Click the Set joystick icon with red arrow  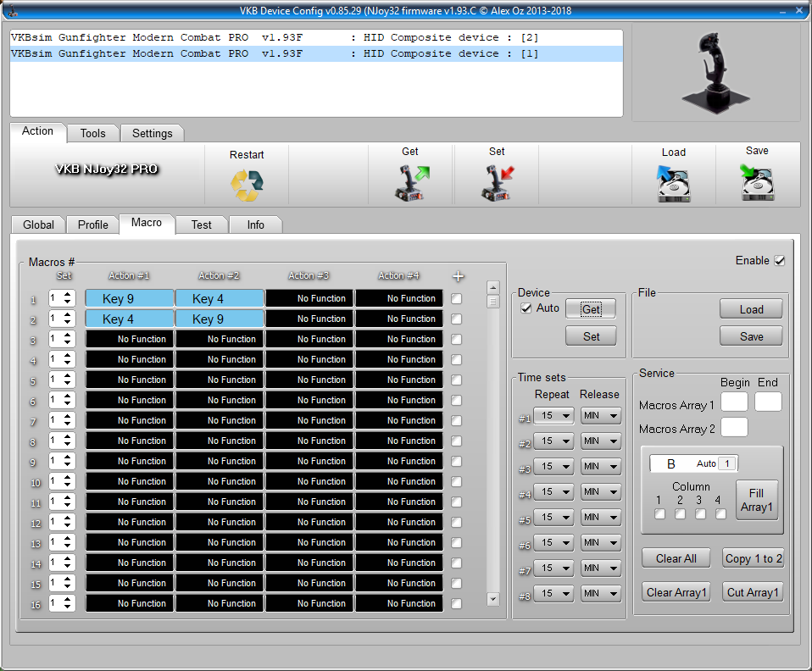click(498, 182)
